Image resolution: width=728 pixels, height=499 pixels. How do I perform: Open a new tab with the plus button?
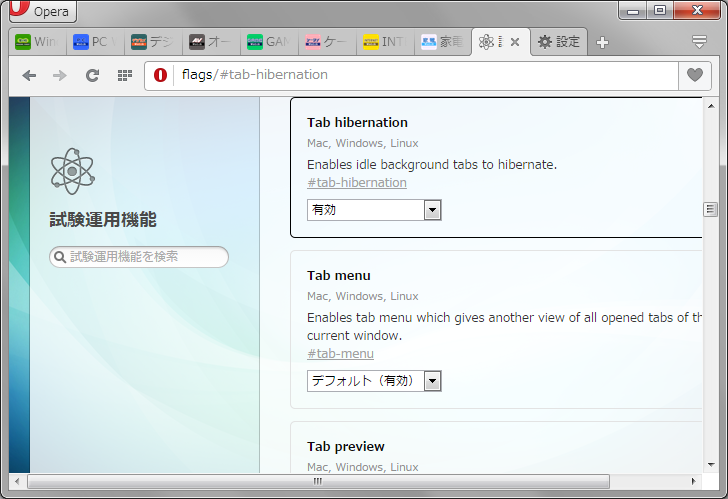click(602, 43)
